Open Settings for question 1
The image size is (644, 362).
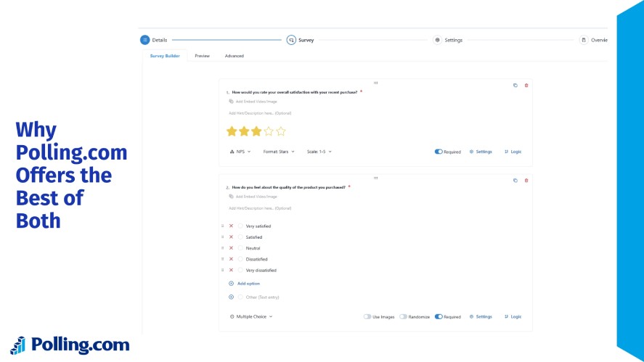(481, 152)
